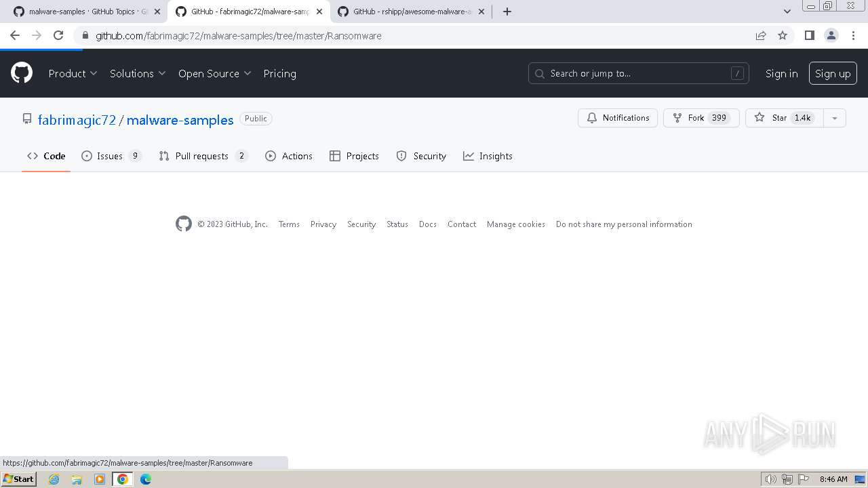The image size is (868, 488).
Task: Open the repository Security tab
Action: coord(421,156)
